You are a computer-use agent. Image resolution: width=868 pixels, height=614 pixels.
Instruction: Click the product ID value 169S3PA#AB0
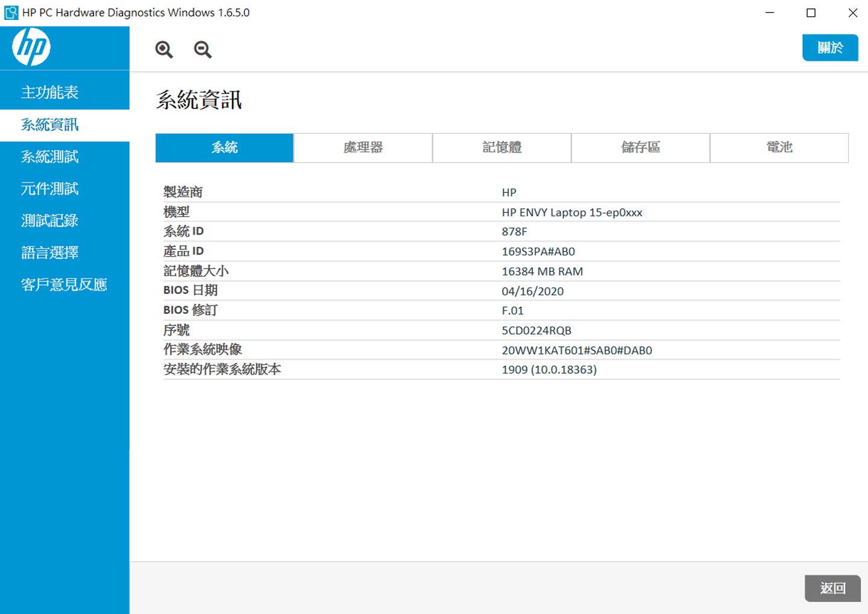click(538, 252)
